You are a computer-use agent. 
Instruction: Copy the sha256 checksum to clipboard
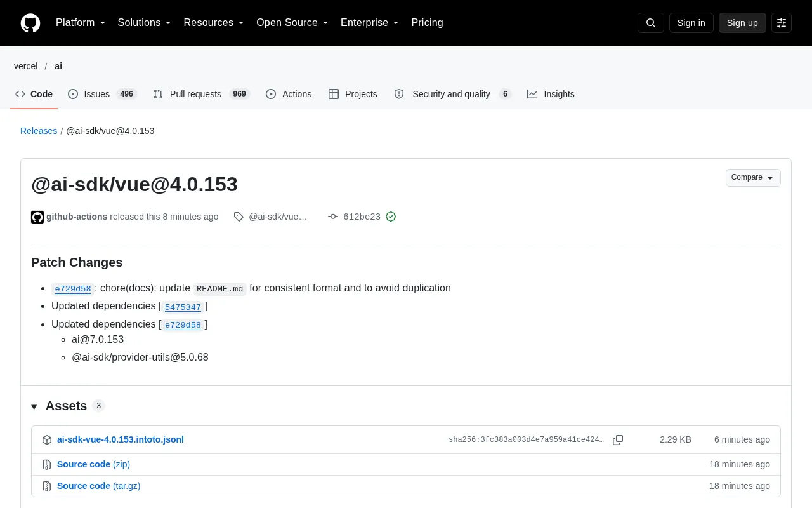coord(618,439)
